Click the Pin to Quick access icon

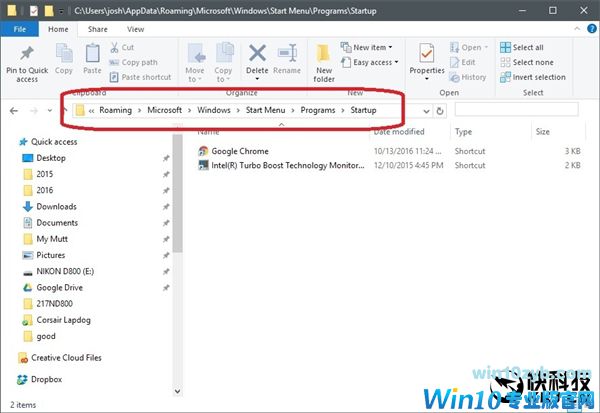27,55
